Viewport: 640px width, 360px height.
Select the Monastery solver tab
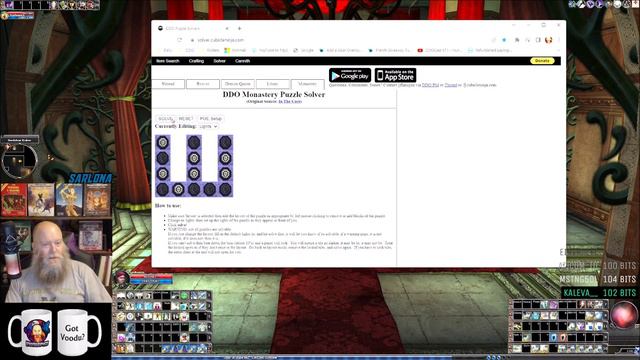pos(307,84)
